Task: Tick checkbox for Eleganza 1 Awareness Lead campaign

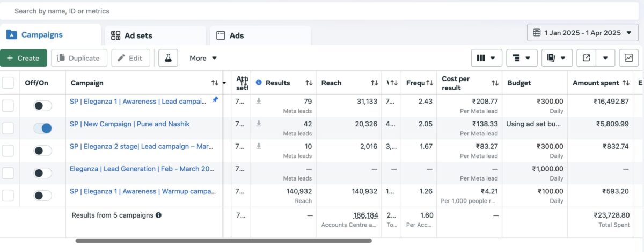Action: pos(8,105)
